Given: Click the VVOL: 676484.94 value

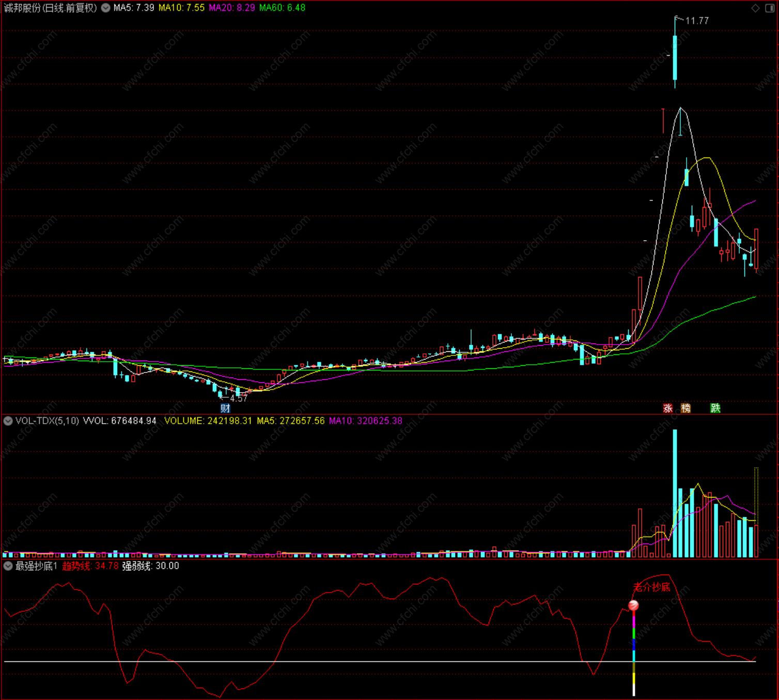Looking at the screenshot, I should pos(120,421).
